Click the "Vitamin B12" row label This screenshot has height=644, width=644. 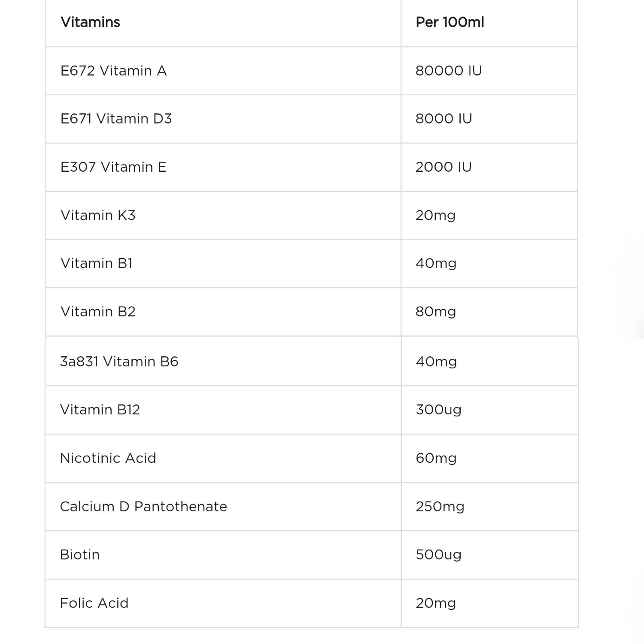coord(100,410)
